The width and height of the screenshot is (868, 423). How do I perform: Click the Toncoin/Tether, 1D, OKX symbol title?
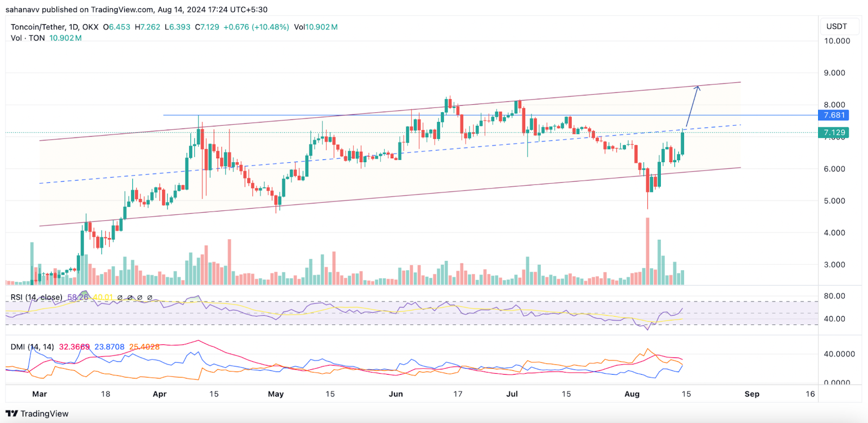pyautogui.click(x=55, y=27)
